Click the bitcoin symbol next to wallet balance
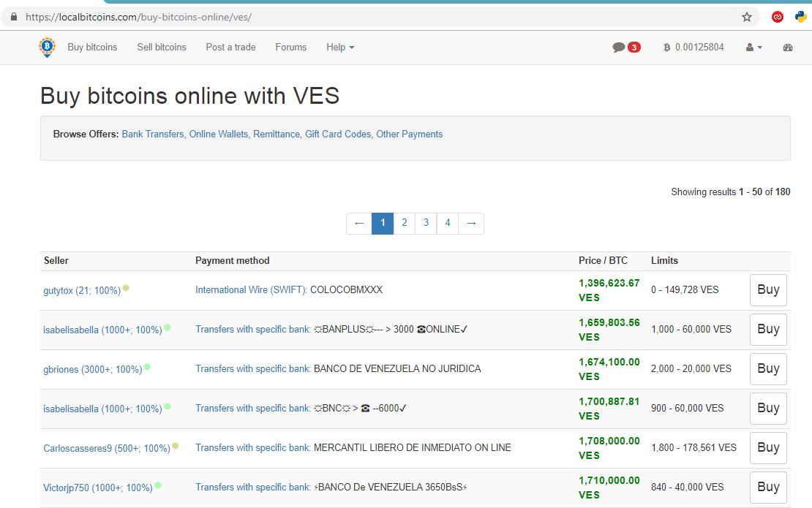Image resolution: width=812 pixels, height=508 pixels. pyautogui.click(x=667, y=47)
